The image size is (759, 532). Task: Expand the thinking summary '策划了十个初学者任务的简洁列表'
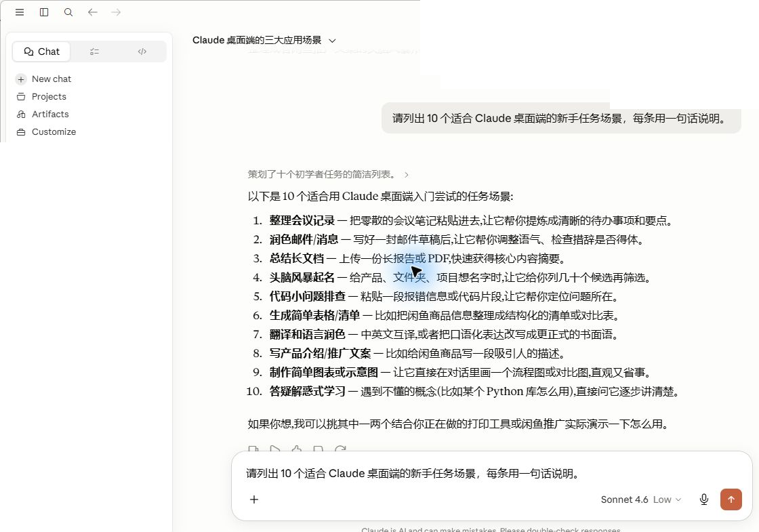(328, 174)
